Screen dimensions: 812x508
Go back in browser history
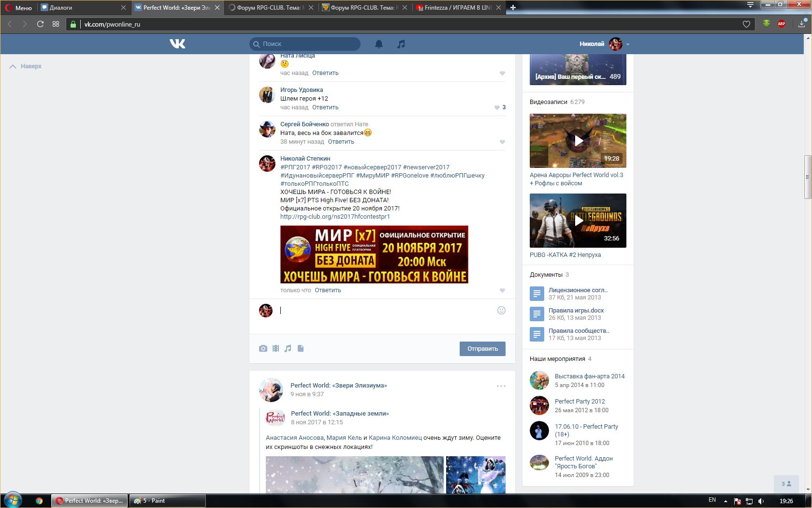click(10, 24)
